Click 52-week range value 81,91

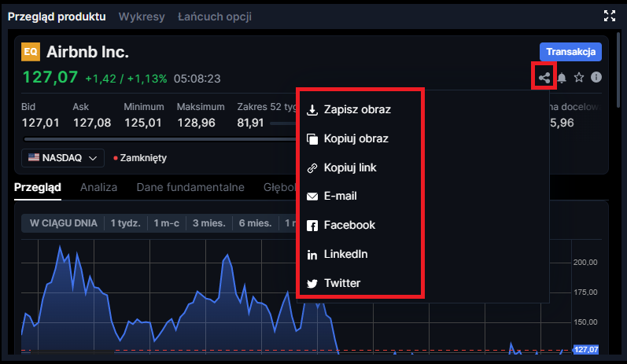click(x=250, y=123)
